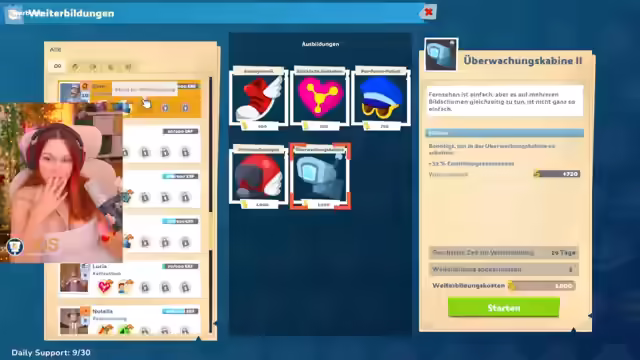The image size is (640, 360).
Task: Click the Weiterbildungen window icon at top left
Action: pyautogui.click(x=14, y=13)
